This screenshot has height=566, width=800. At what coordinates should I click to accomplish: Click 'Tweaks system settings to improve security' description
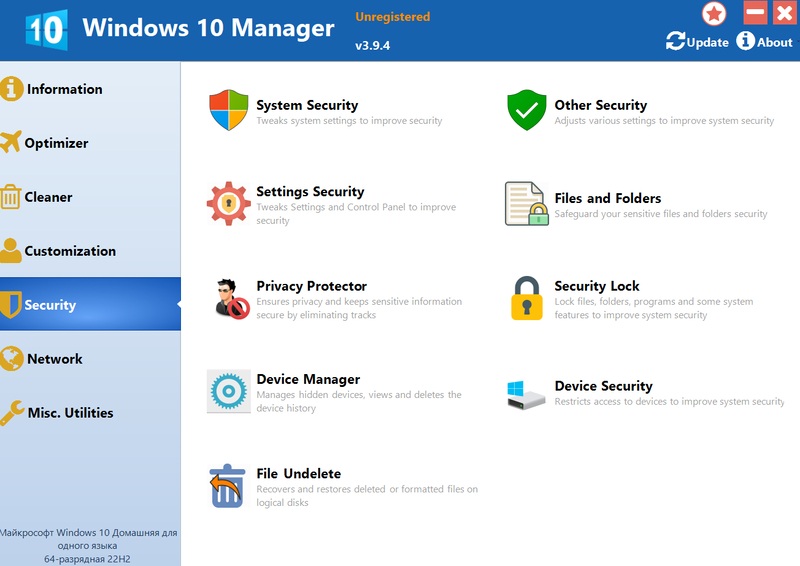pos(349,121)
